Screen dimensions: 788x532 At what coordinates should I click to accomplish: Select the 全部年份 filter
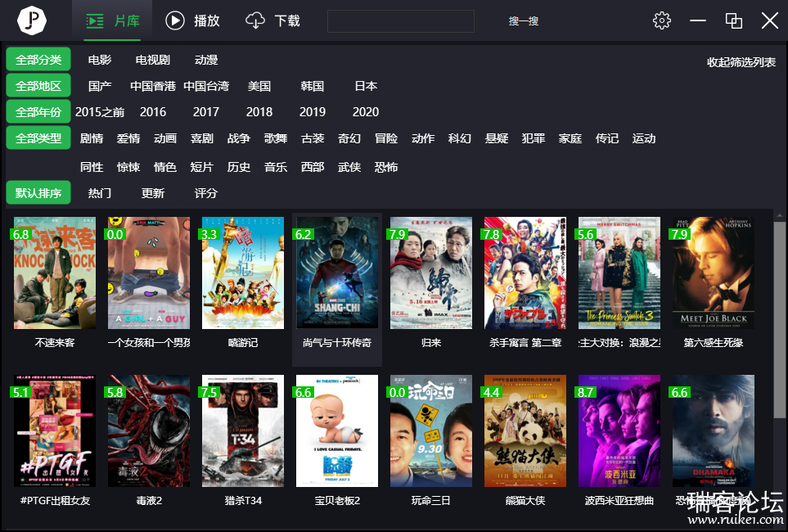click(x=38, y=112)
